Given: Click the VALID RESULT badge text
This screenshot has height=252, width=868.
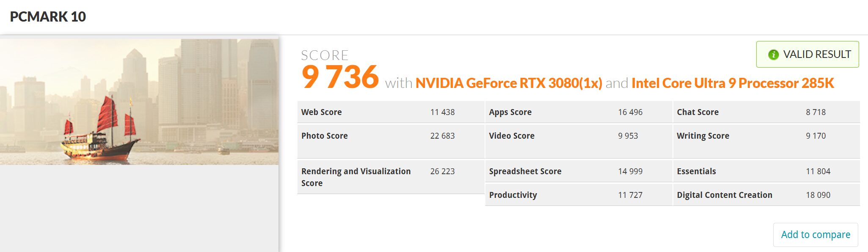Looking at the screenshot, I should coord(817,55).
